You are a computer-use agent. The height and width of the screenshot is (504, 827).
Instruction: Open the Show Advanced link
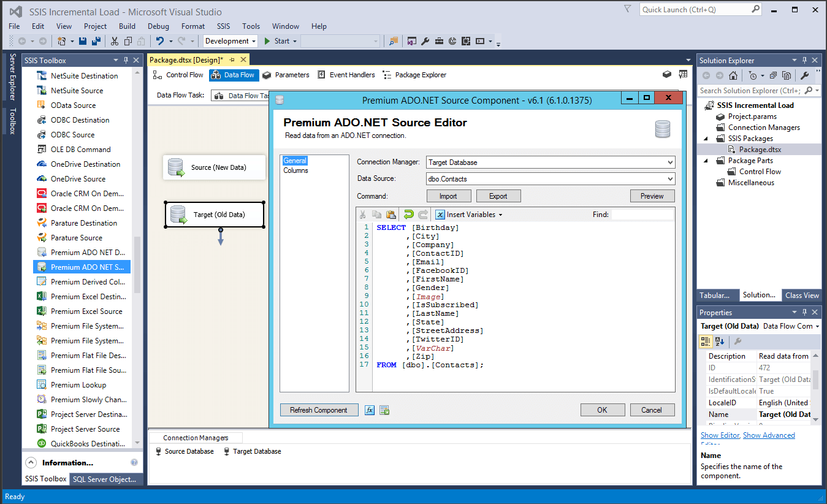pos(769,435)
